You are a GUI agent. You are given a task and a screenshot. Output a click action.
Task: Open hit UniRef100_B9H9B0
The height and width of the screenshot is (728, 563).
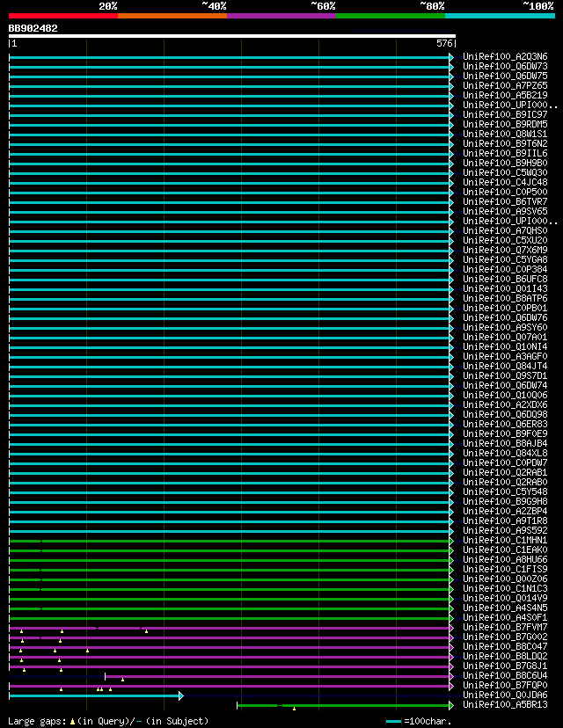[505, 163]
